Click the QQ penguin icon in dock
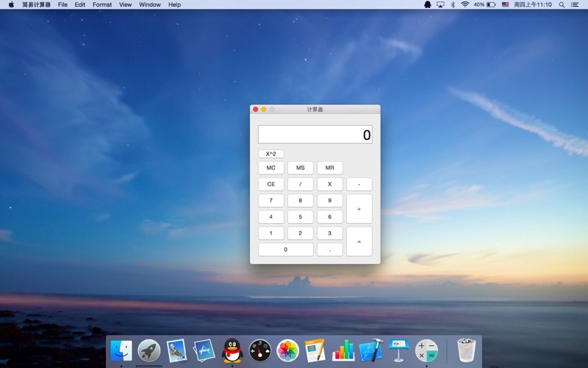Screen dimensions: 588x368 coord(232,350)
